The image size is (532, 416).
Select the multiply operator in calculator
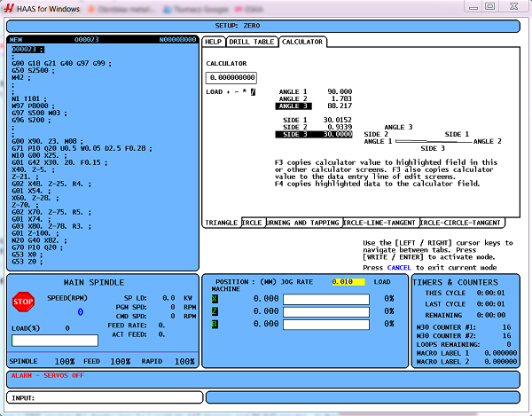245,92
